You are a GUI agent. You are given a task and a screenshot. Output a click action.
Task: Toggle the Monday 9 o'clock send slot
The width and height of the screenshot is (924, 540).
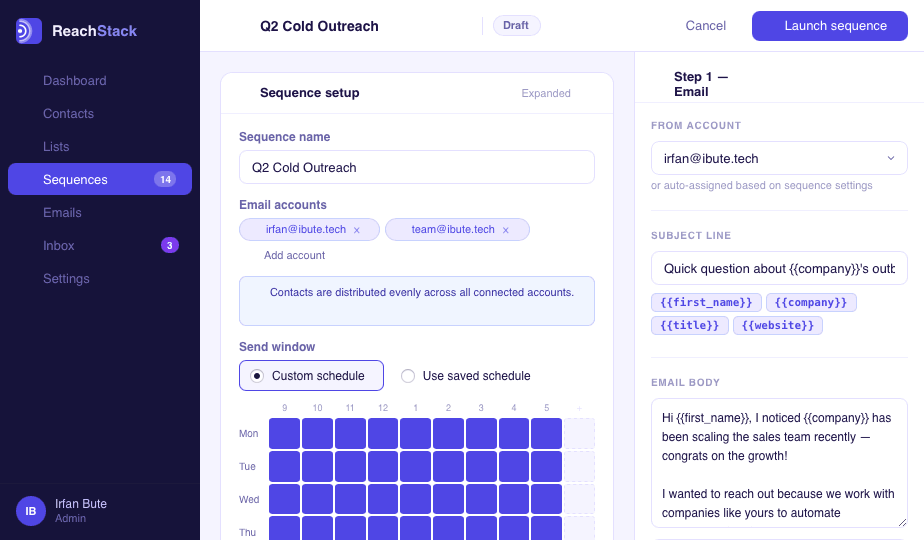click(285, 433)
